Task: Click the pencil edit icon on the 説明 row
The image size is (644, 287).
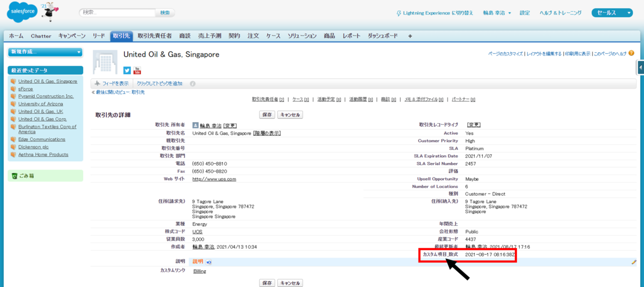Action: coord(634,262)
